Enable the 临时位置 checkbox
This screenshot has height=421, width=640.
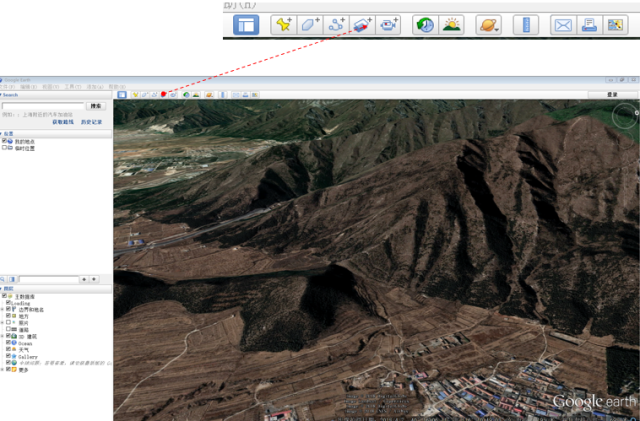point(4,148)
